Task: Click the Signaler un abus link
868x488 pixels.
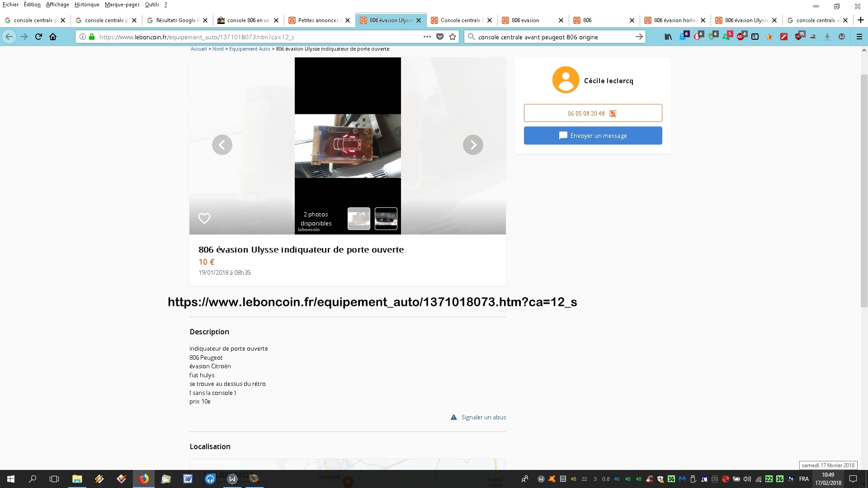Action: [x=478, y=417]
